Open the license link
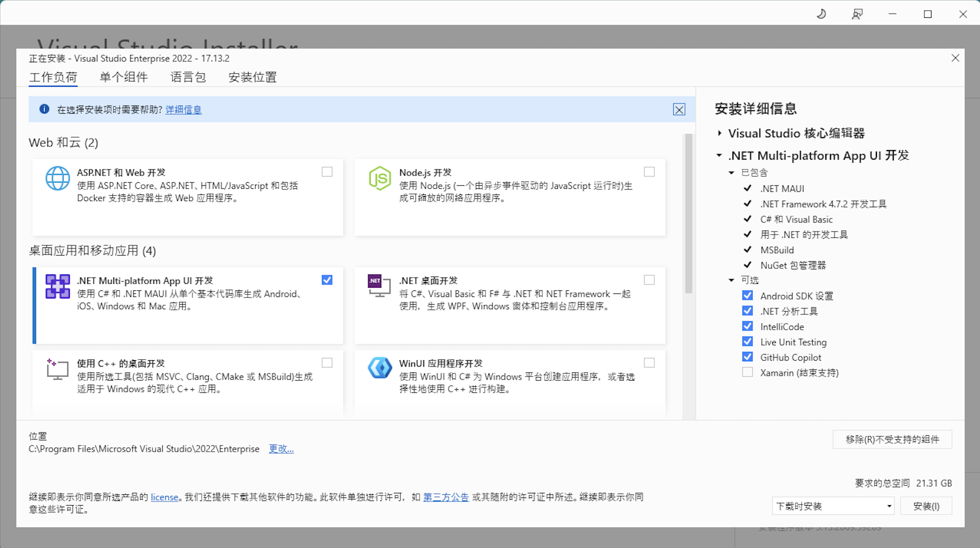The width and height of the screenshot is (980, 548). click(164, 497)
